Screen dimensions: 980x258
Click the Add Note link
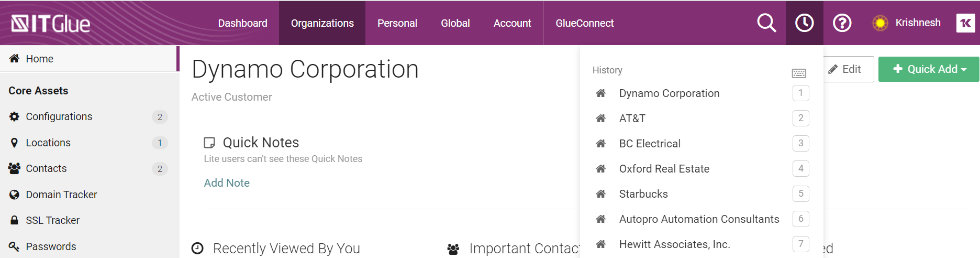(227, 183)
